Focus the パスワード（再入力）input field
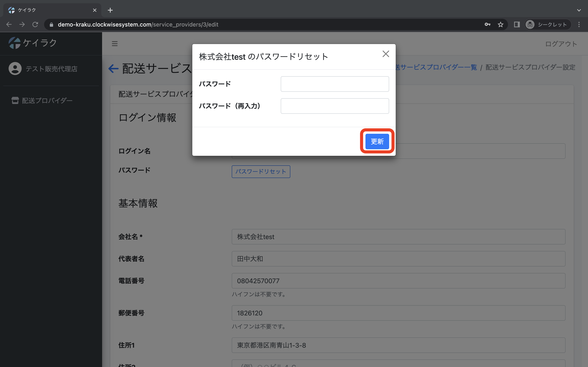Viewport: 588px width, 367px height. click(x=335, y=106)
